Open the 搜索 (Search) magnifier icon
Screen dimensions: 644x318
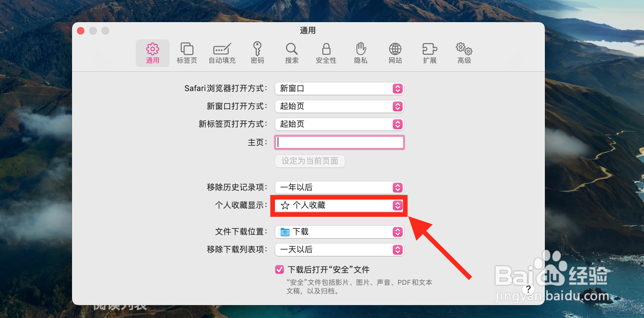point(292,53)
